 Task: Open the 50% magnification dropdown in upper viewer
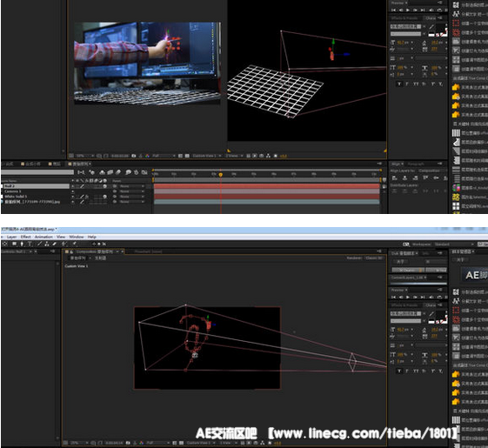coord(85,156)
